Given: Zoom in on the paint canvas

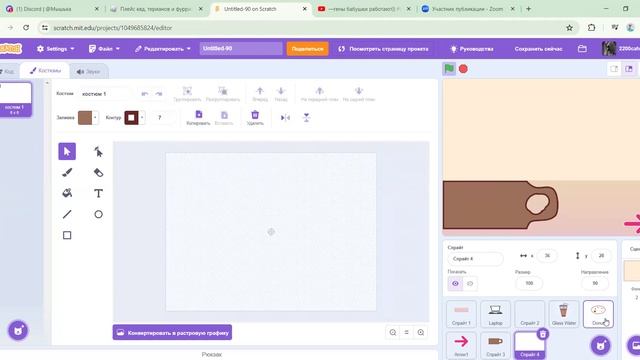Looking at the screenshot, I should (x=420, y=332).
